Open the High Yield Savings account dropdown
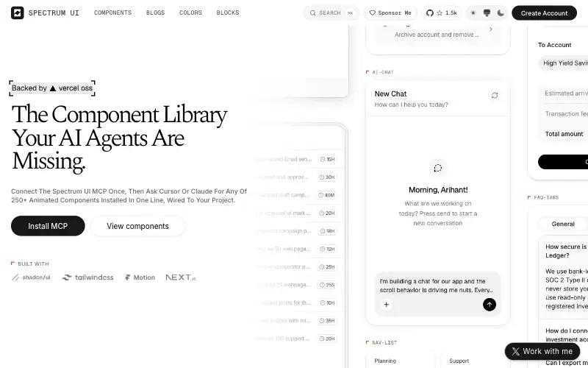Viewport: 588px width, 368px height. tap(563, 63)
